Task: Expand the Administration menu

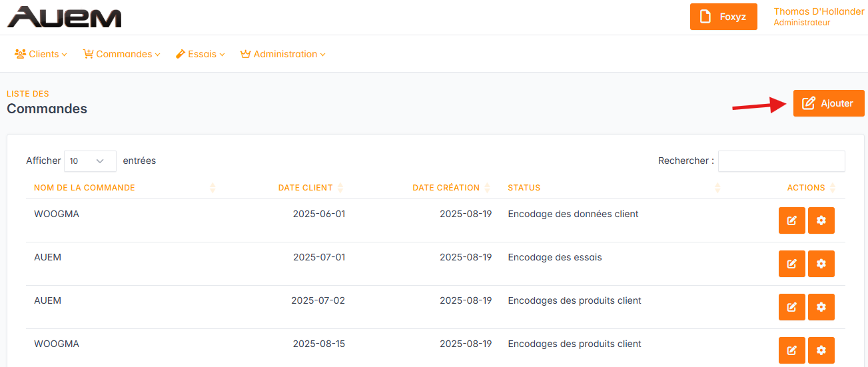Action: point(283,54)
